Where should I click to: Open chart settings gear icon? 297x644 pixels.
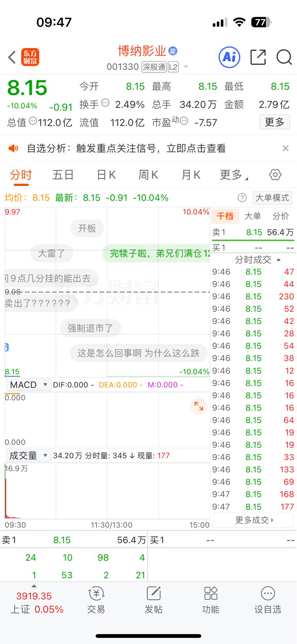275,175
